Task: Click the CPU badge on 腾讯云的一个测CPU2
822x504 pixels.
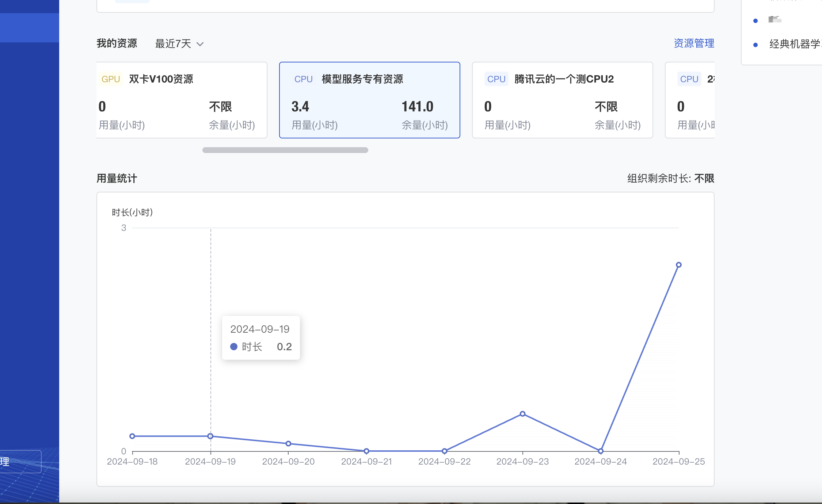Action: pos(496,79)
